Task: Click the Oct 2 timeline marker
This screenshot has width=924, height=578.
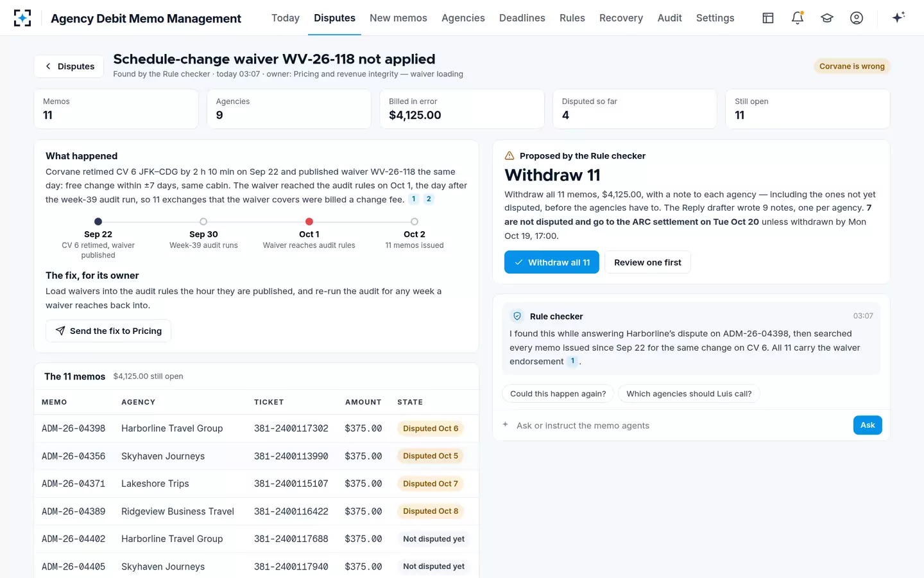Action: (x=415, y=222)
